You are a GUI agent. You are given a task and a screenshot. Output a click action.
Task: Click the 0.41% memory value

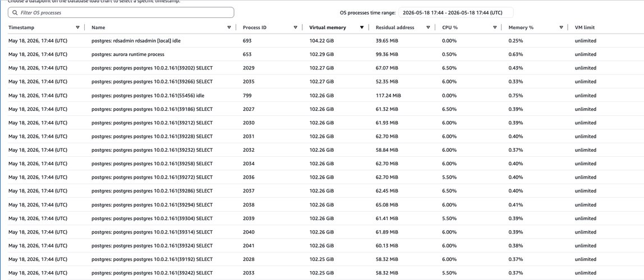coord(516,204)
